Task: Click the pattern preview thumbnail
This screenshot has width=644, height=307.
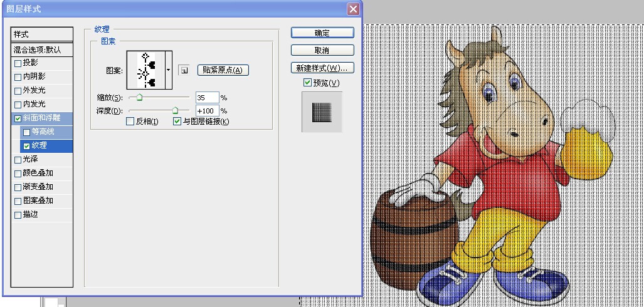Action: point(146,70)
